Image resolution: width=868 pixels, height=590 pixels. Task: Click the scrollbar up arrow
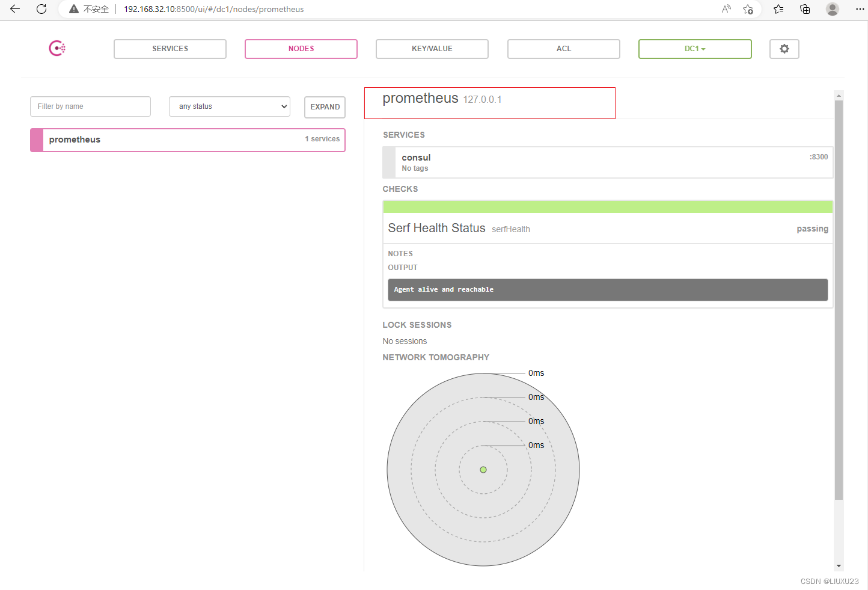(839, 95)
